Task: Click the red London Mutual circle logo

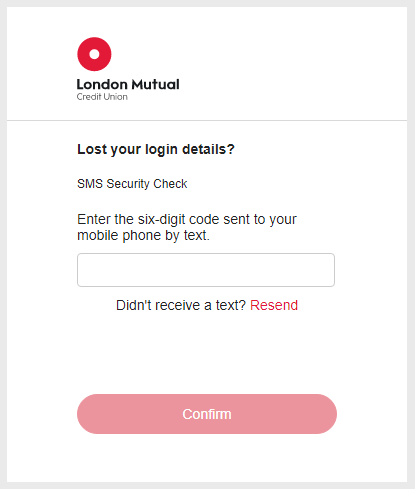Action: (x=94, y=54)
